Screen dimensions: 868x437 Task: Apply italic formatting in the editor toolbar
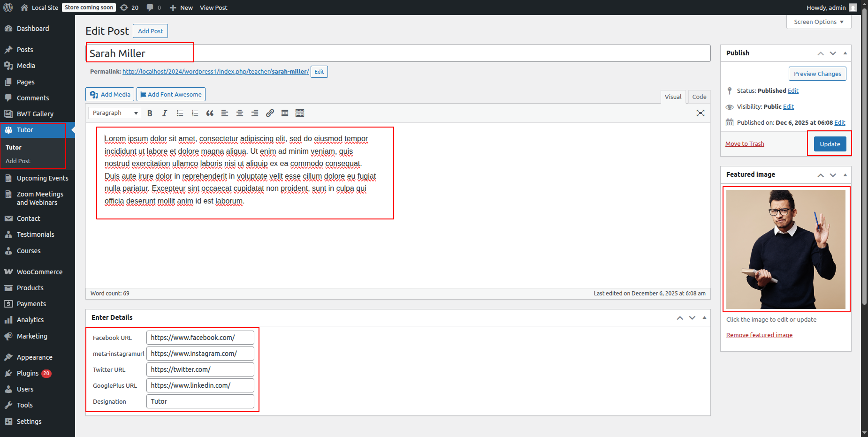[165, 113]
